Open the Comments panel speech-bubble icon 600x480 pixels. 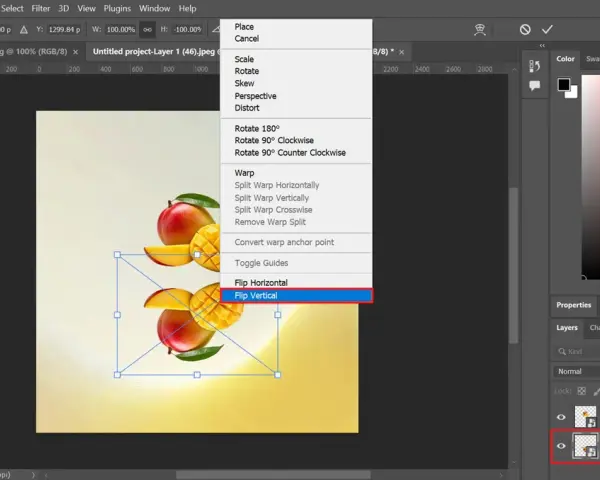(x=535, y=85)
